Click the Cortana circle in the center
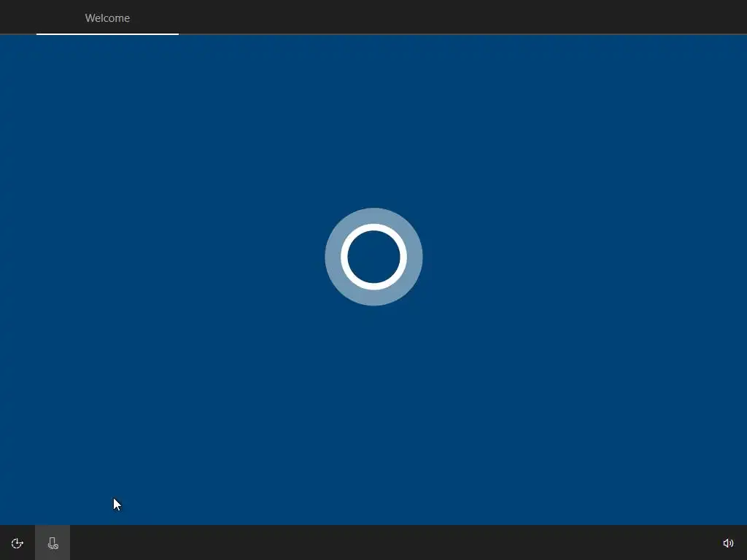Viewport: 747px width, 560px height. pyautogui.click(x=373, y=257)
